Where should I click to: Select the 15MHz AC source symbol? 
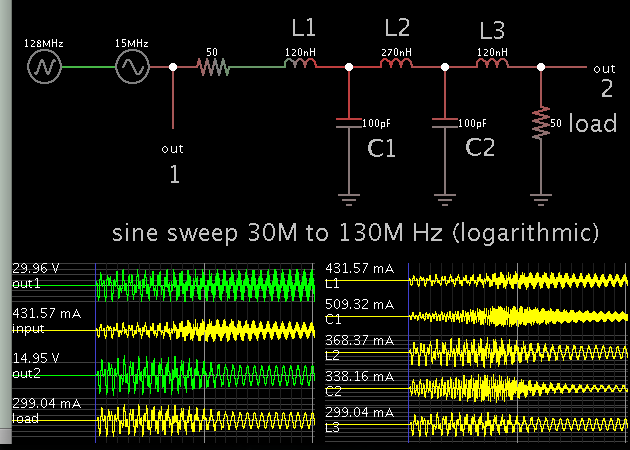(x=132, y=67)
